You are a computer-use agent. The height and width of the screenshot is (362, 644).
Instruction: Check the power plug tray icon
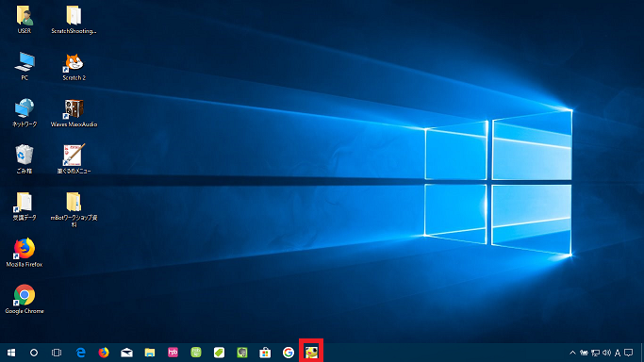(584, 353)
